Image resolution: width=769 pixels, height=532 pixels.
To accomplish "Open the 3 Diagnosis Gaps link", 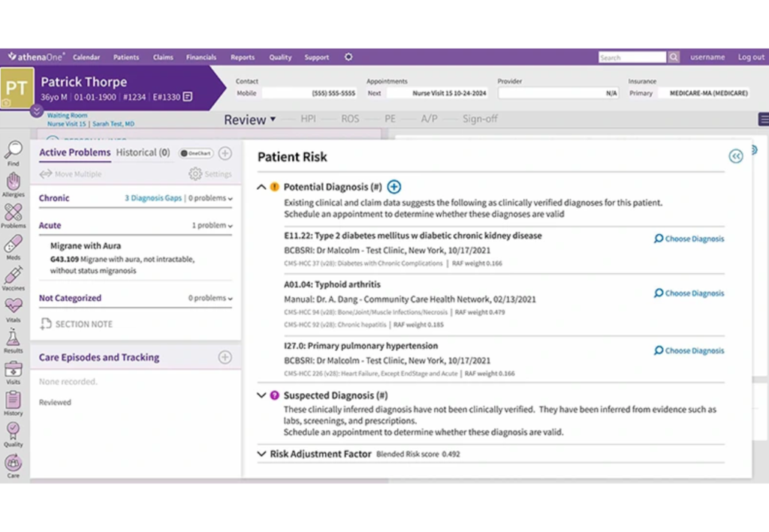I will (x=153, y=198).
